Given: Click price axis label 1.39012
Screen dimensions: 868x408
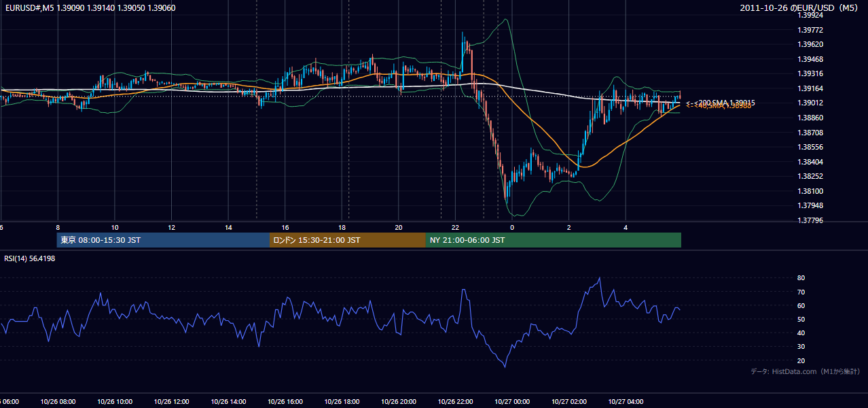Looking at the screenshot, I should tap(810, 103).
